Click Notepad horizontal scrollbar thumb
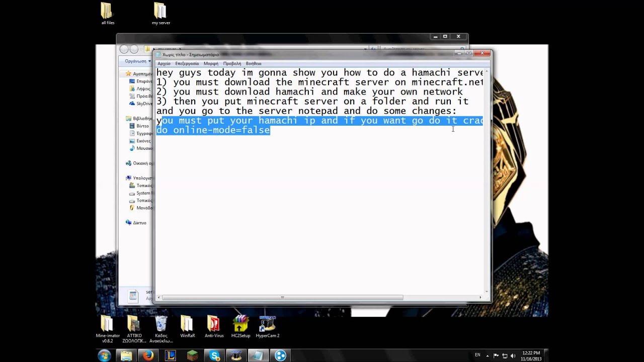This screenshot has width=644, height=362. [x=282, y=298]
